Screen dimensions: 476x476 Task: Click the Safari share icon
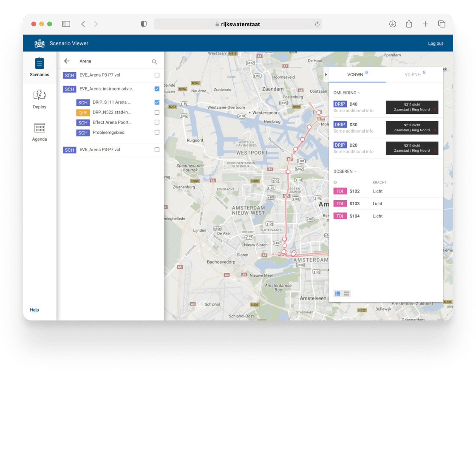click(409, 24)
